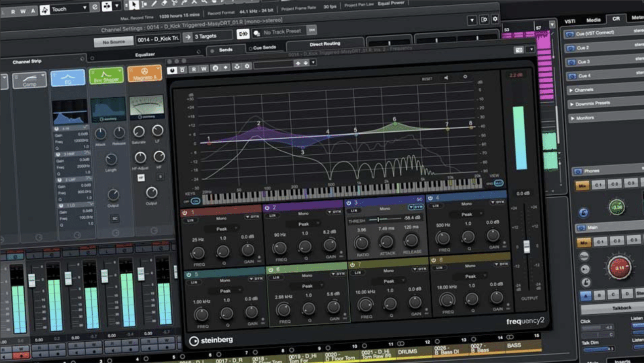Screen dimensions: 644x363
Task: Select the Magneto II module in Channel Strip
Action: point(144,73)
